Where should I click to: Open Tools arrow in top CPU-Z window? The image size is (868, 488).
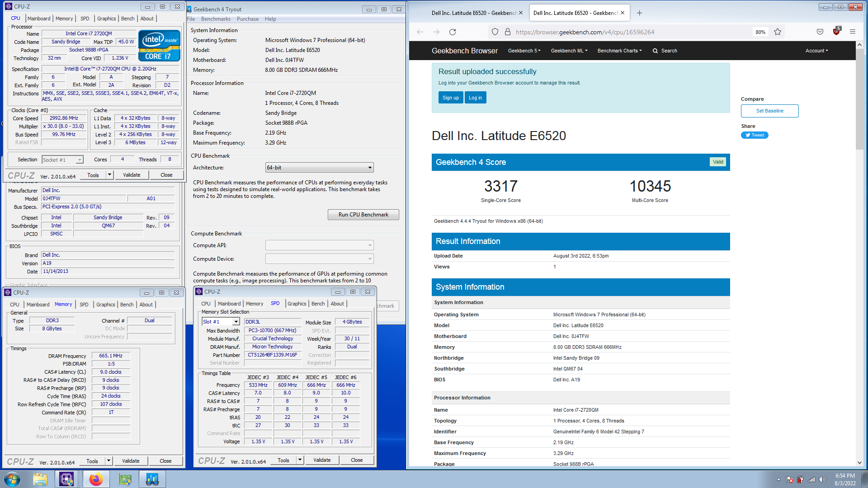click(109, 175)
